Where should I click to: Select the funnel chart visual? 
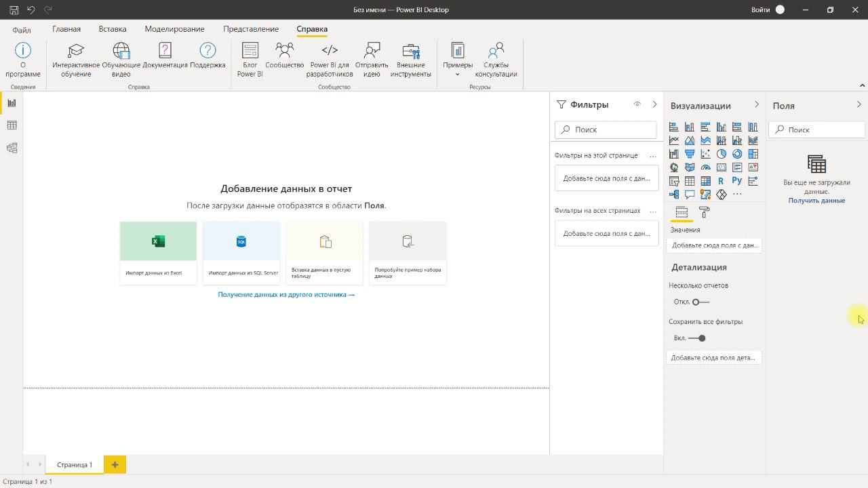[x=690, y=154]
